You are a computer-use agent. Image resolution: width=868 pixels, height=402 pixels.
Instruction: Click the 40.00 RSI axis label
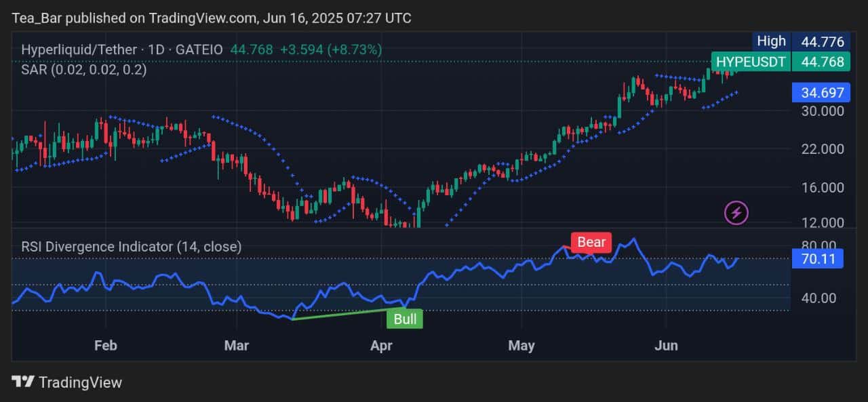tap(818, 298)
